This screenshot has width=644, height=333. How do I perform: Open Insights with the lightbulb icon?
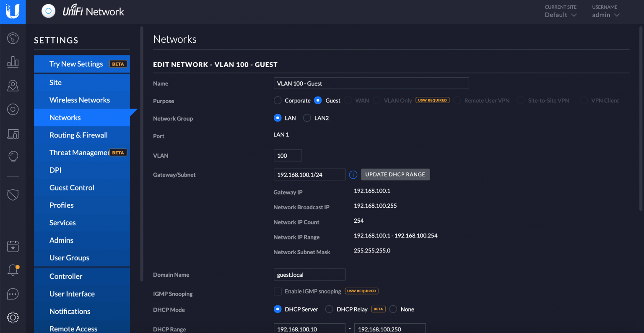click(13, 156)
